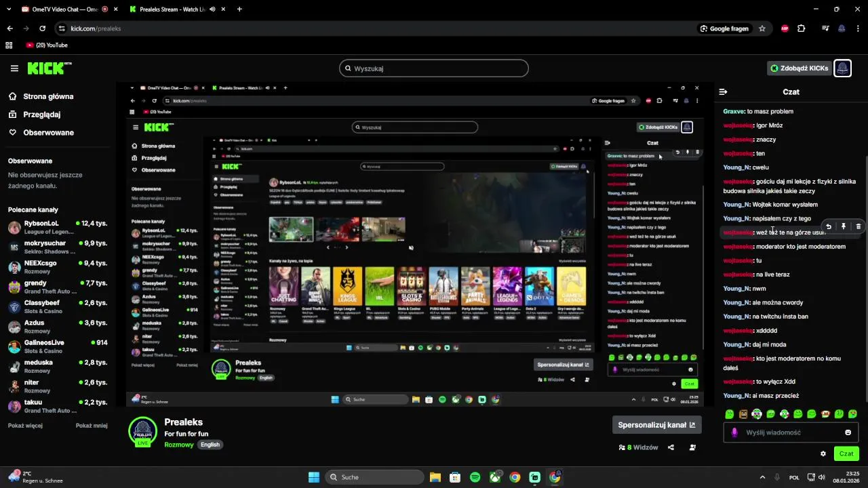This screenshot has height=488, width=868.
Task: Open NEEXcsgo recommended channel
Action: click(58, 267)
